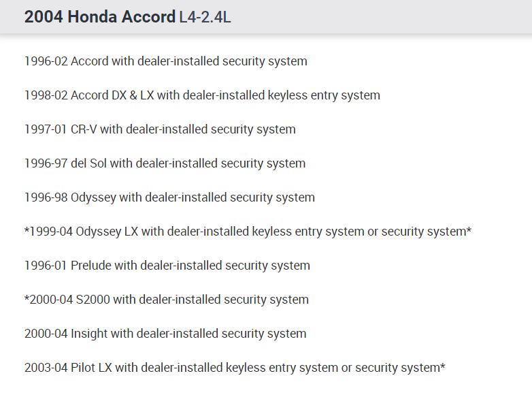Click the 1999-04 Odyssey LX entry
The width and height of the screenshot is (532, 397).
click(248, 232)
